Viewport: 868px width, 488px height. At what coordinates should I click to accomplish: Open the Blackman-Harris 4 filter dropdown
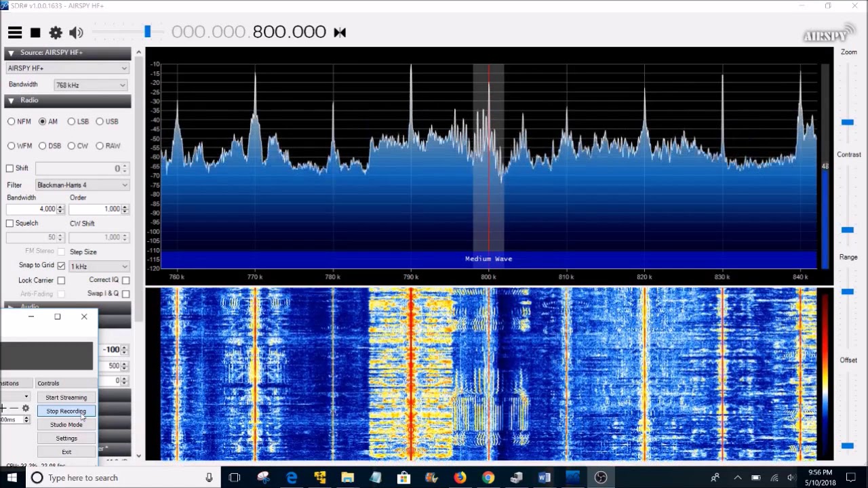click(x=82, y=185)
